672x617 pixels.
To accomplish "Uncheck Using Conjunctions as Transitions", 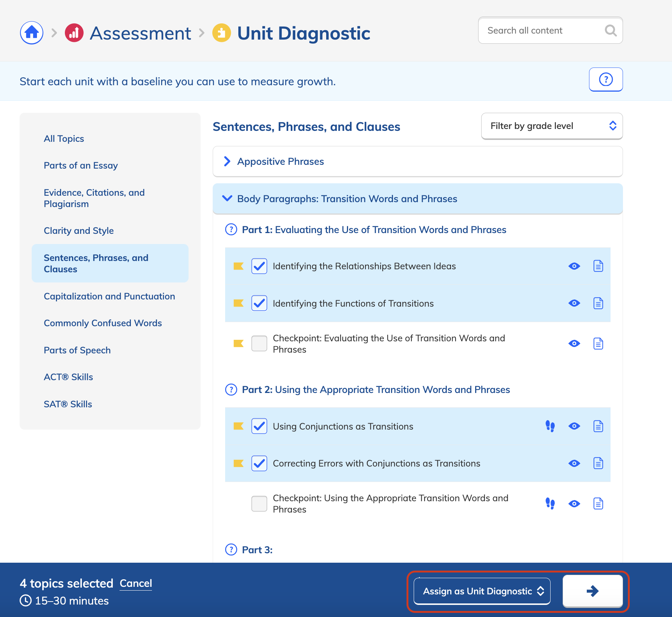I will (x=259, y=426).
